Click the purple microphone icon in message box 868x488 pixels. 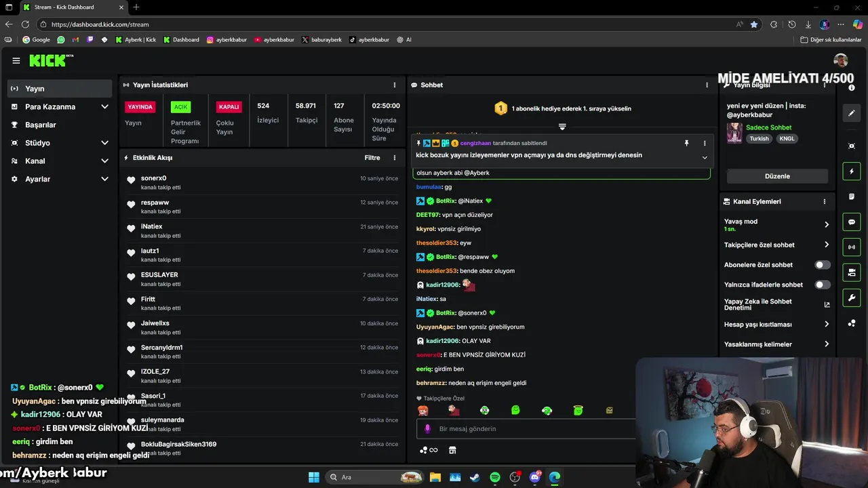pos(427,428)
